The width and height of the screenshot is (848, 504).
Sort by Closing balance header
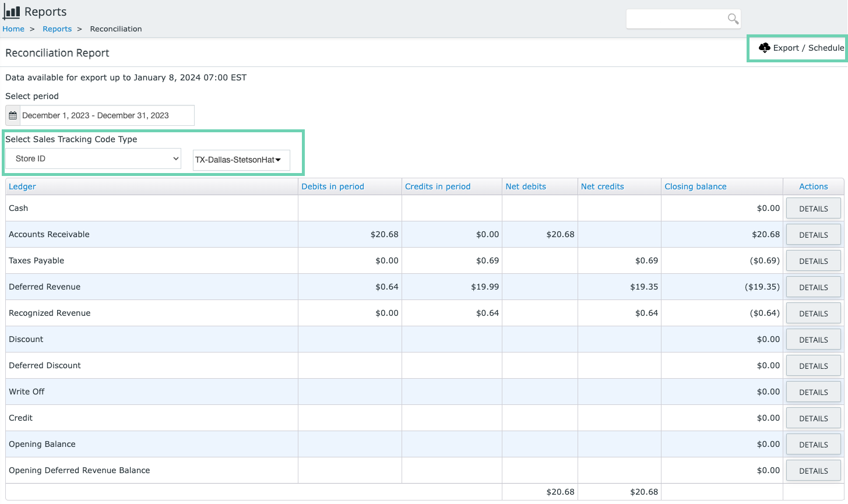tap(695, 186)
